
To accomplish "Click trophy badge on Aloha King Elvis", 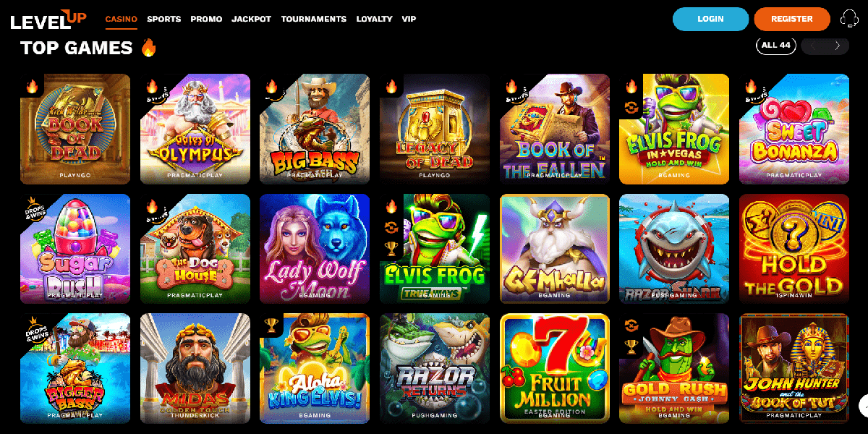I will (x=271, y=325).
